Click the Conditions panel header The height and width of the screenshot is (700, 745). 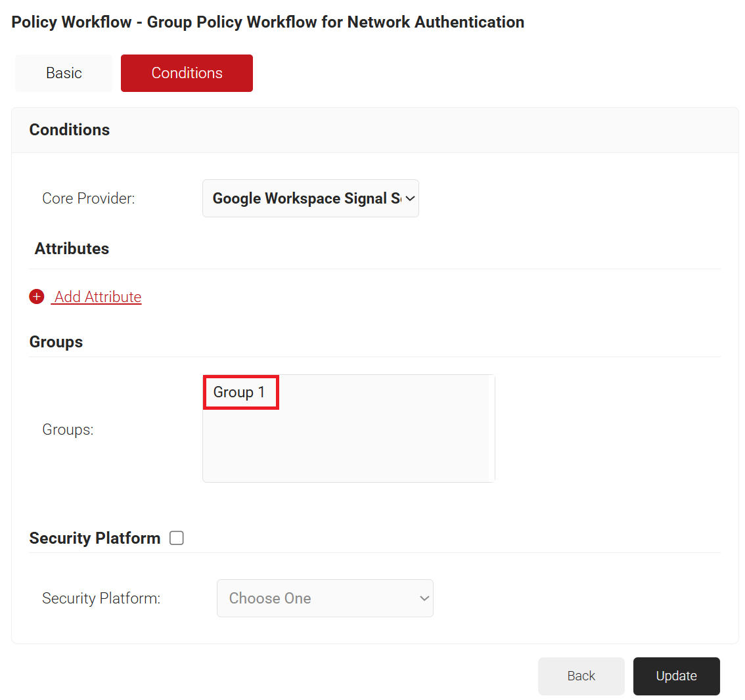[70, 129]
